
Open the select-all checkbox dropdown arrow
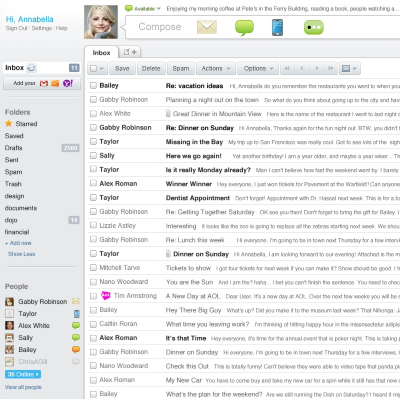102,69
